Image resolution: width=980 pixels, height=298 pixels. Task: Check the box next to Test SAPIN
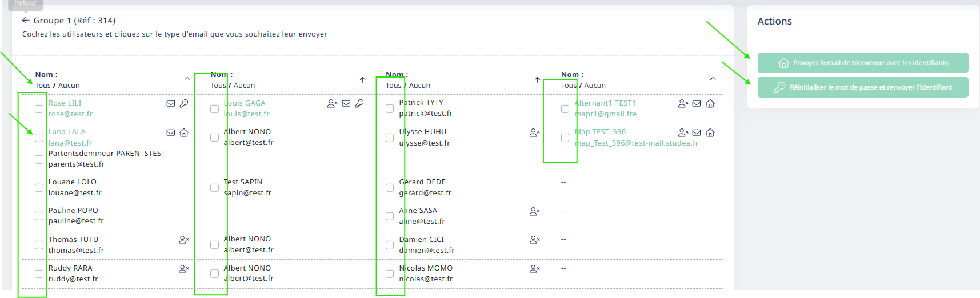214,188
